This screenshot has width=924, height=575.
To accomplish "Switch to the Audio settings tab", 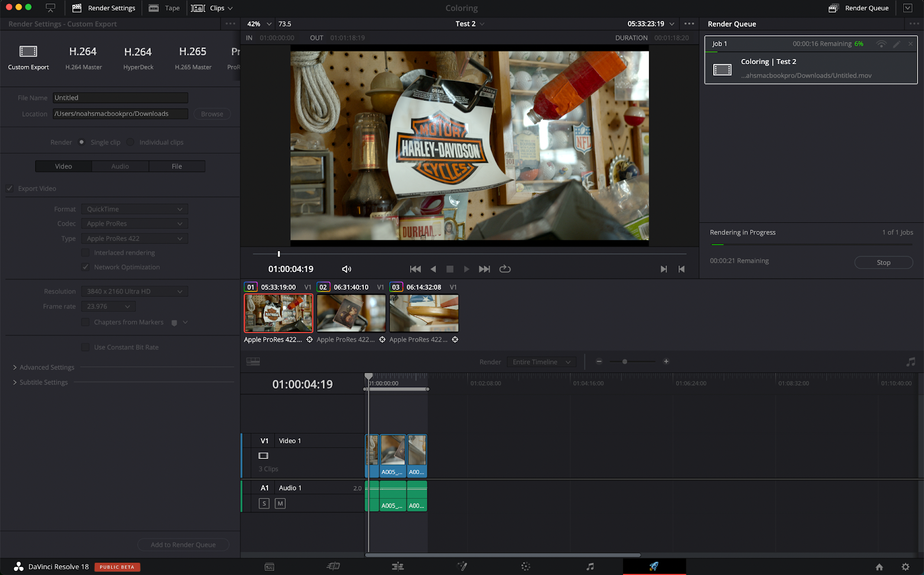I will 120,166.
